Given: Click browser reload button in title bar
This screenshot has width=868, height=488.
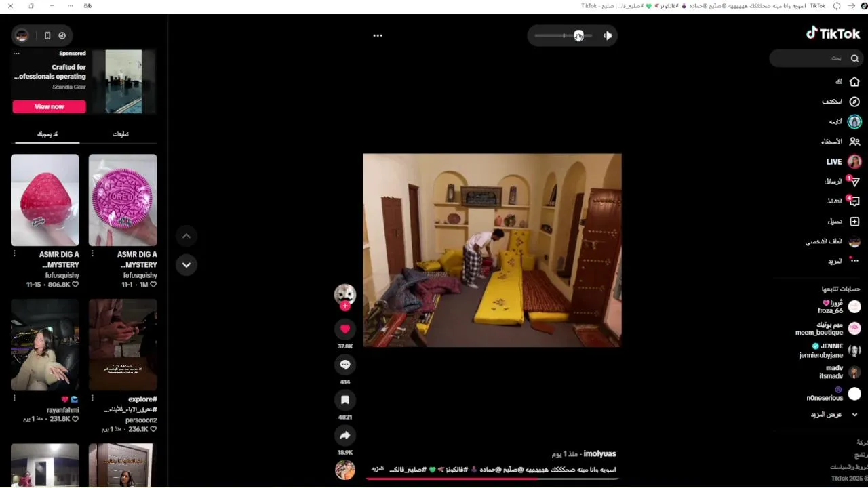Looking at the screenshot, I should 837,6.
